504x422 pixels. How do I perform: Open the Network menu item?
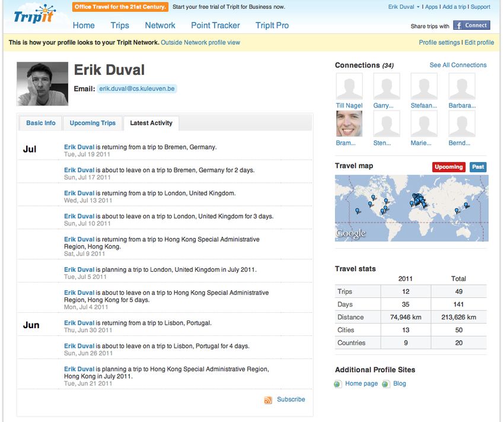[x=160, y=26]
